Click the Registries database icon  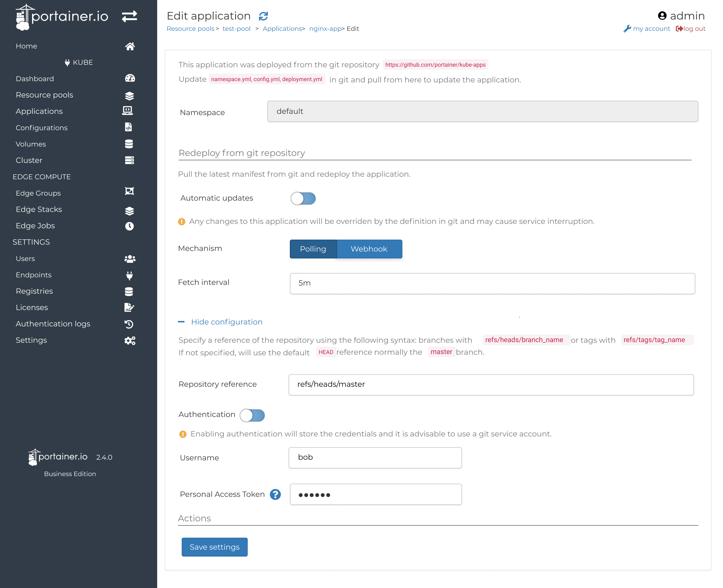(129, 291)
